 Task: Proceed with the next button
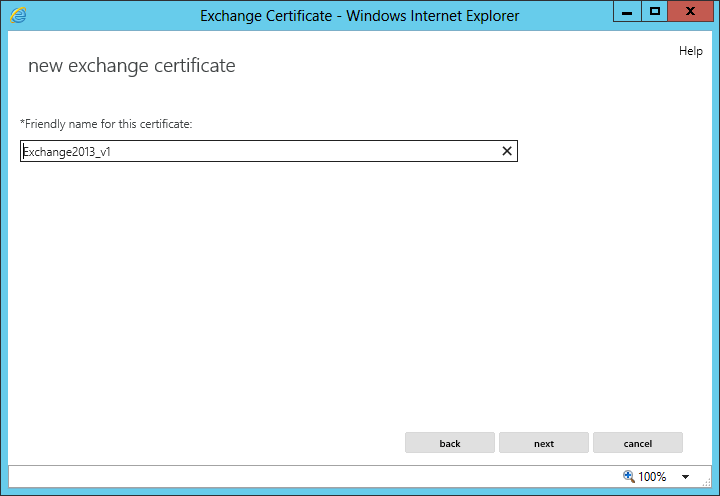[544, 443]
